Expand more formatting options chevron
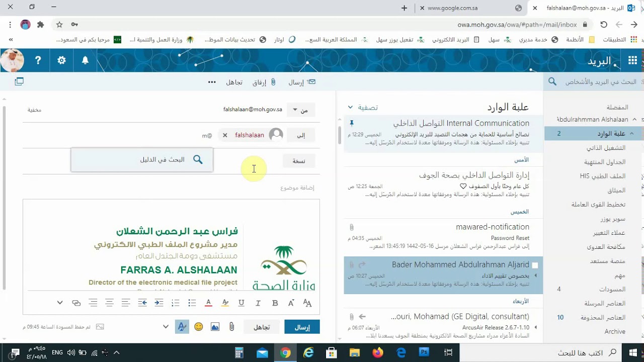Image resolution: width=644 pixels, height=362 pixels. coord(60,303)
